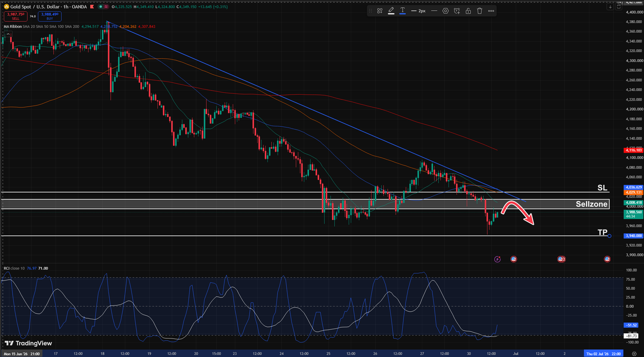
Task: Toggle the drawing lock icon
Action: click(468, 11)
